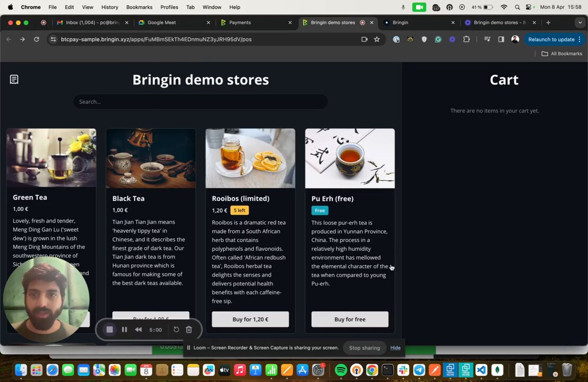
Task: Click the Free price badge
Action: coord(320,210)
